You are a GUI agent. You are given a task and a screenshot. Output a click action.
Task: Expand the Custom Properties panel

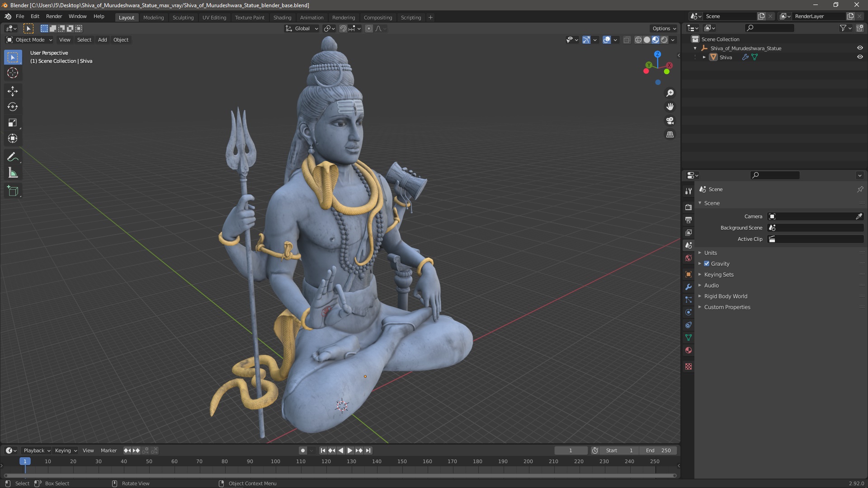coord(726,307)
